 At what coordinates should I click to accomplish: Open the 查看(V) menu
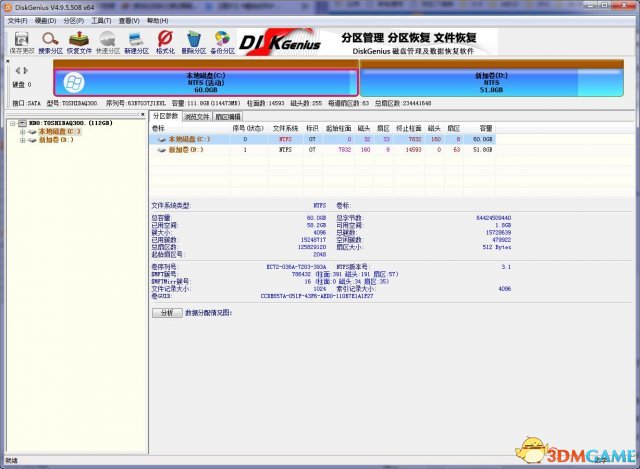coord(129,21)
